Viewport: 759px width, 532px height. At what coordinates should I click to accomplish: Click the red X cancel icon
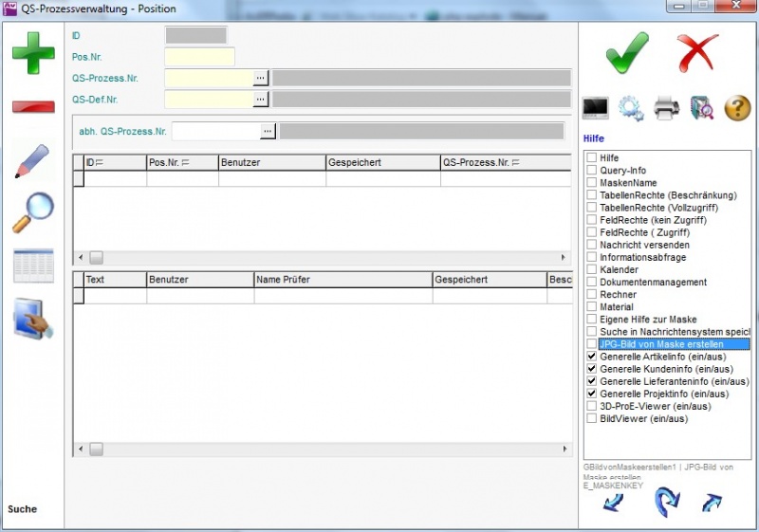coord(698,52)
